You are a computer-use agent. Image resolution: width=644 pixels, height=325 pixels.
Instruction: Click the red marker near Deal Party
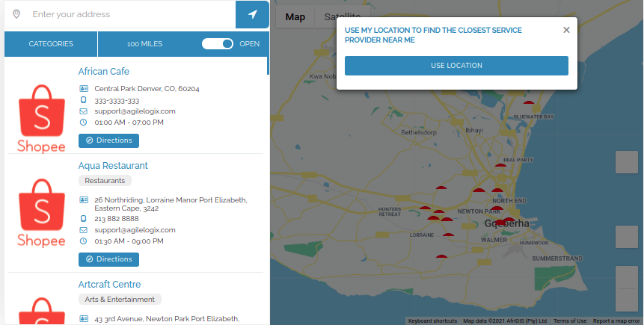click(x=500, y=165)
